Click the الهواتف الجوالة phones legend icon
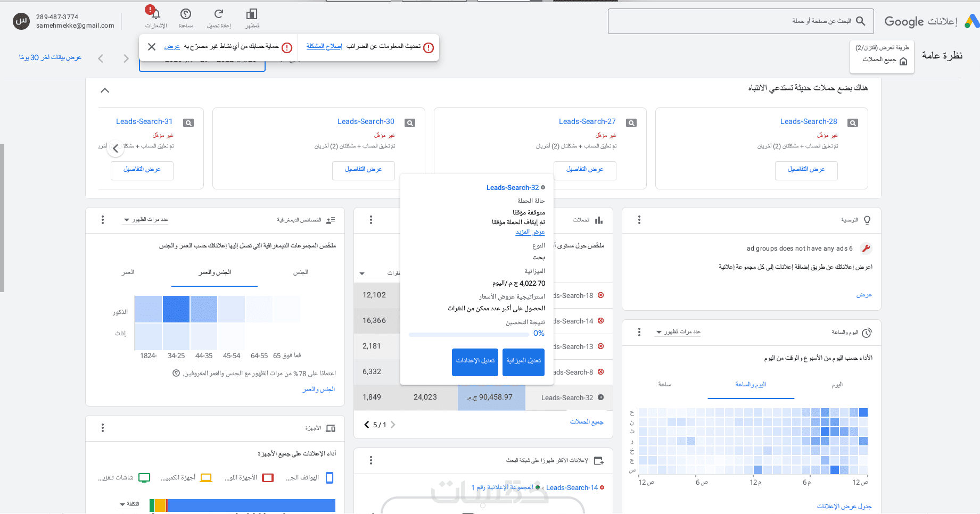 pyautogui.click(x=330, y=478)
